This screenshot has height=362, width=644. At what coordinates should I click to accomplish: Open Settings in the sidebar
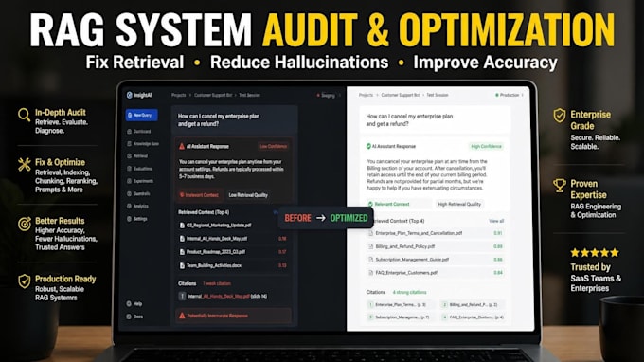coord(137,219)
